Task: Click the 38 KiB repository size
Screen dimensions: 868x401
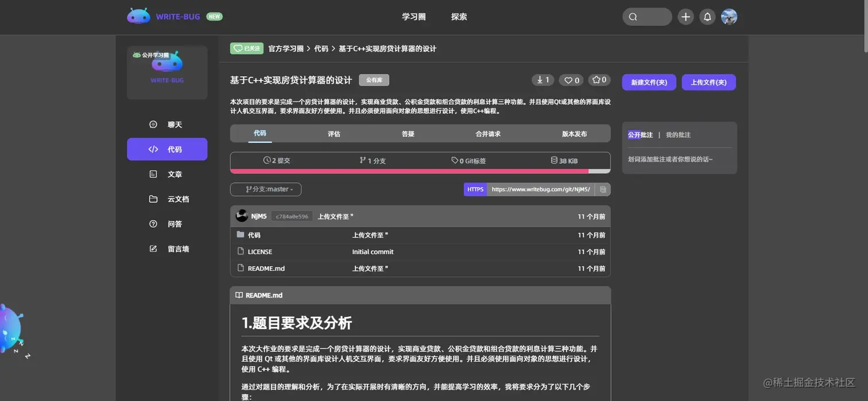Action: point(564,161)
